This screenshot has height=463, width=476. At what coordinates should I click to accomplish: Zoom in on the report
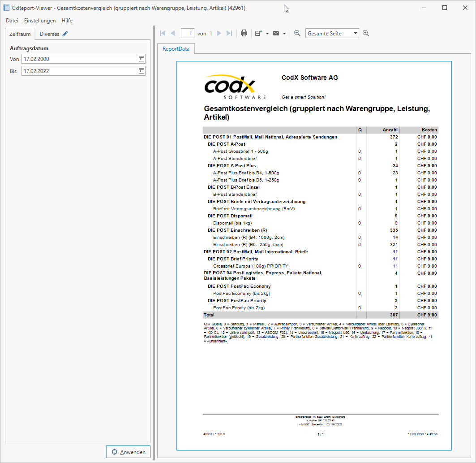pyautogui.click(x=366, y=34)
